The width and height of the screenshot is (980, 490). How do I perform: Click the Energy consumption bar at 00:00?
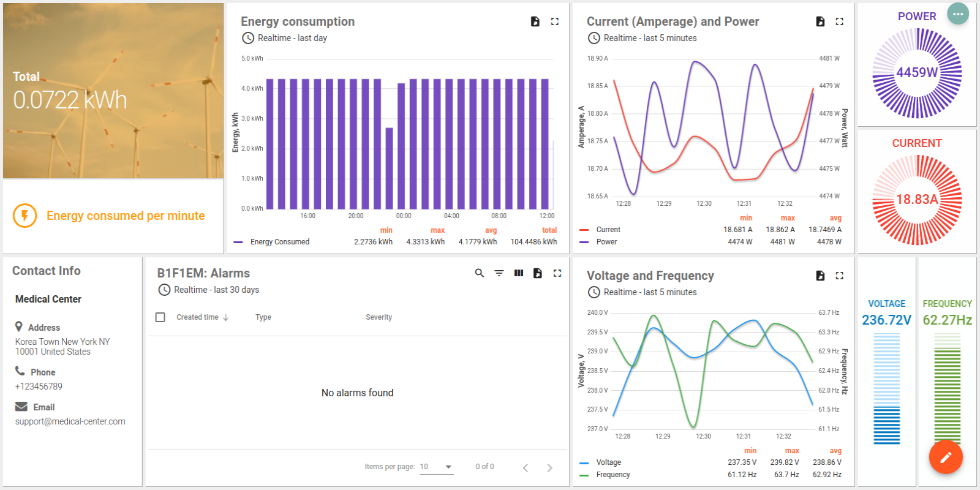[x=401, y=146]
